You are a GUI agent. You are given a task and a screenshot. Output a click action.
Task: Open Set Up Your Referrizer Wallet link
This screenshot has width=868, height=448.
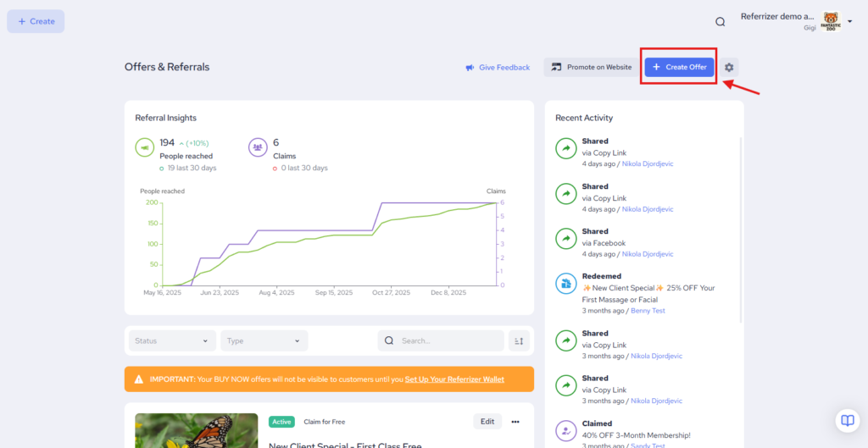[x=454, y=379]
